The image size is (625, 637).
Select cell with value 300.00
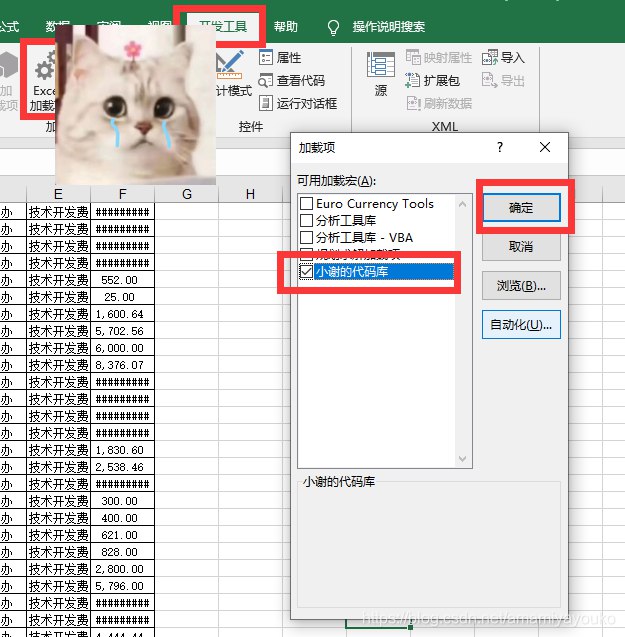click(x=122, y=501)
